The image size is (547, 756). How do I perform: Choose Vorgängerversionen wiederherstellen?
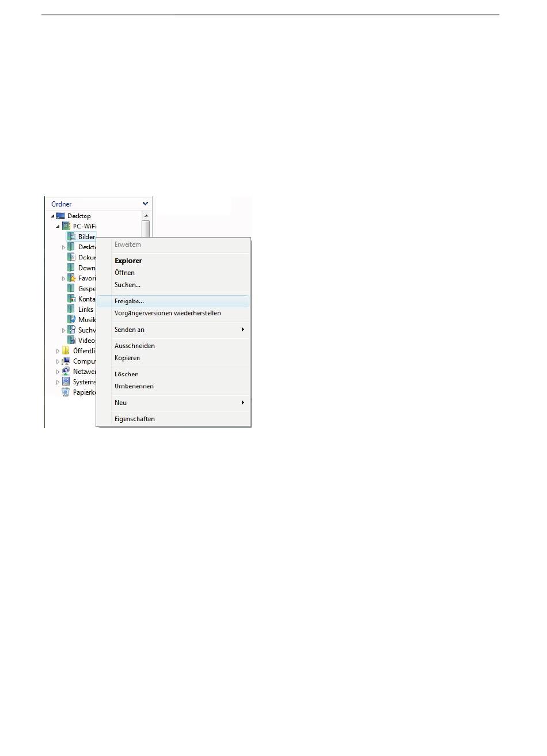173,313
